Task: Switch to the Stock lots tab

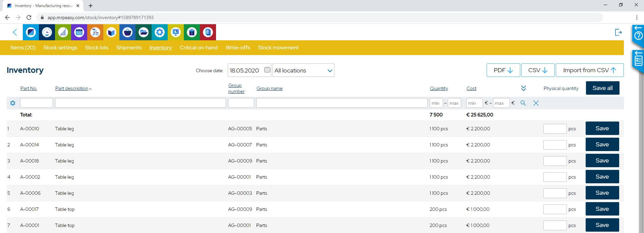Action: [x=97, y=48]
